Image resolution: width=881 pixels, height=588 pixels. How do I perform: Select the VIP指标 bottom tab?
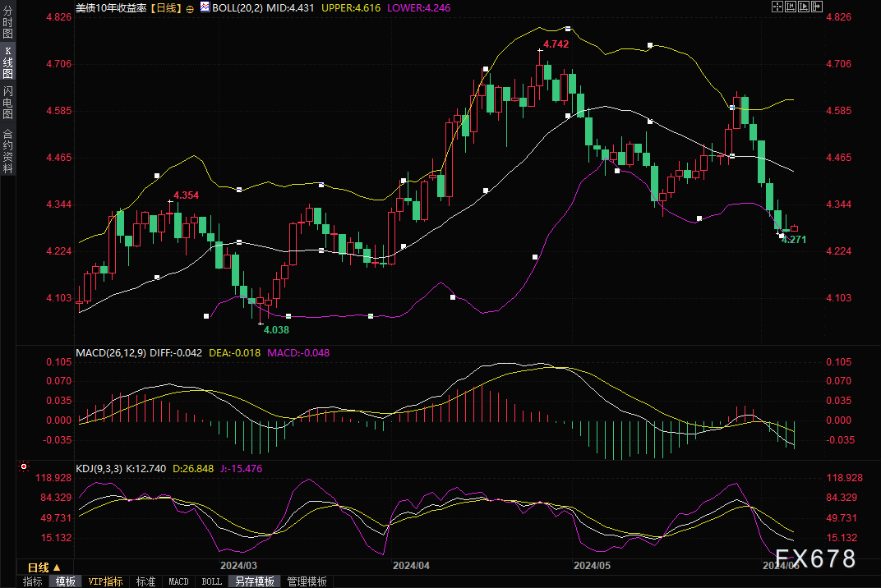[x=106, y=581]
